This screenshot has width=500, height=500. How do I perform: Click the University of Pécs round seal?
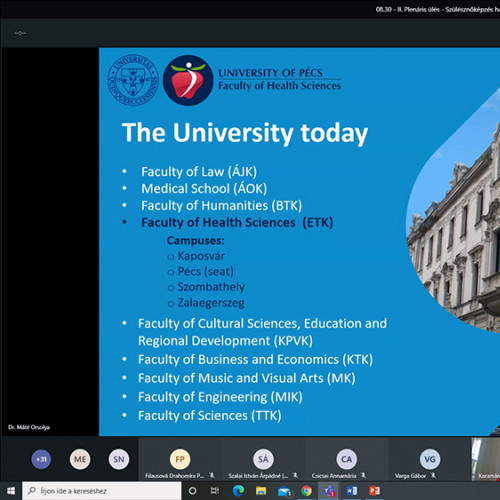133,80
